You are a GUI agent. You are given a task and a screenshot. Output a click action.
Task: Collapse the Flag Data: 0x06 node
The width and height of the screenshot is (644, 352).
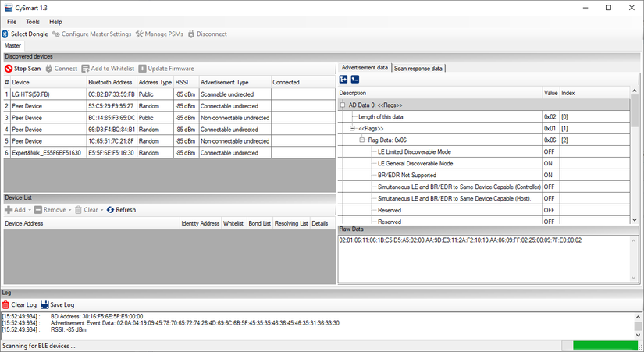[x=361, y=140]
